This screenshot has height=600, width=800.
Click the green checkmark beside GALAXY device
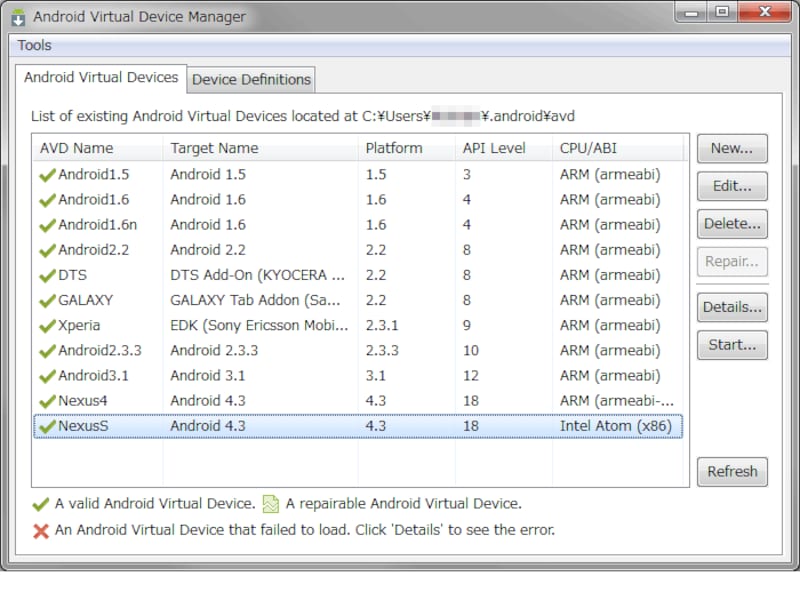47,301
